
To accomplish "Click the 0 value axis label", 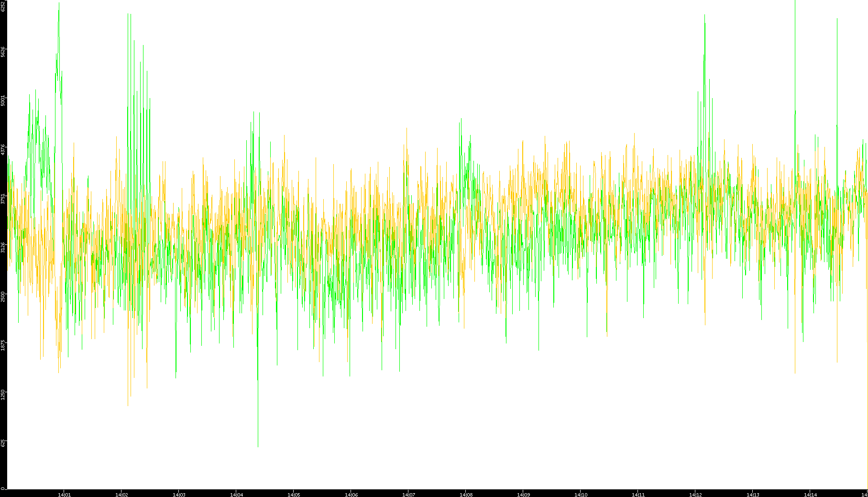I will [x=3, y=488].
